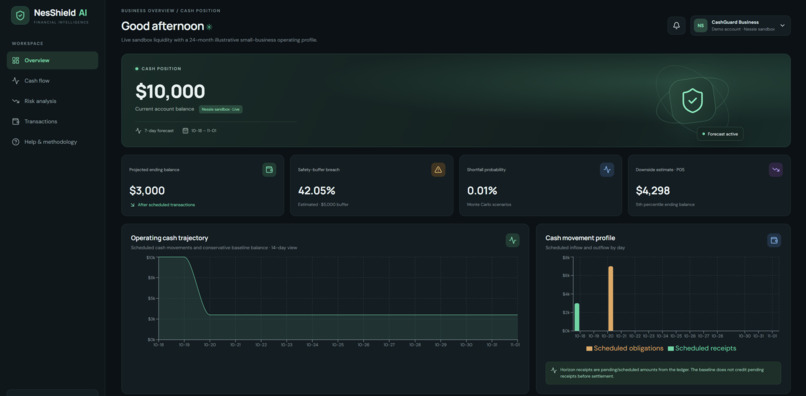Click the large shield checkmark graphic
Screen dimensions: 806x396
coord(692,100)
